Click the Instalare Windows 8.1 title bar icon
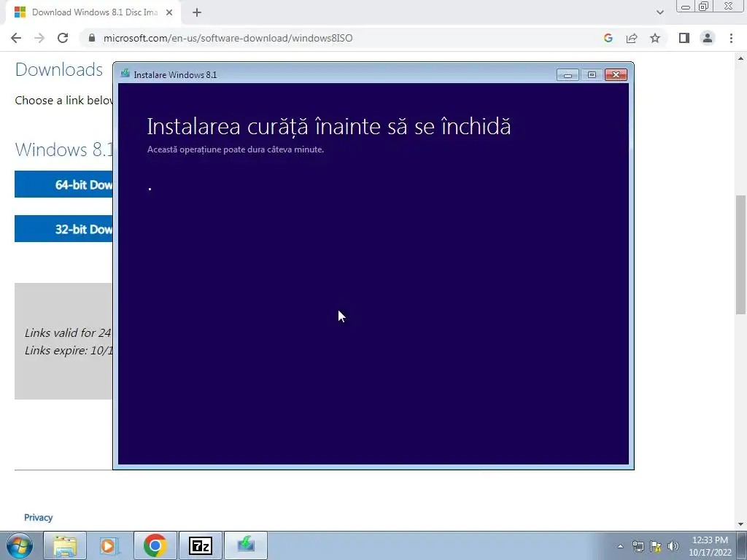Screen dimensions: 747x560 125,74
